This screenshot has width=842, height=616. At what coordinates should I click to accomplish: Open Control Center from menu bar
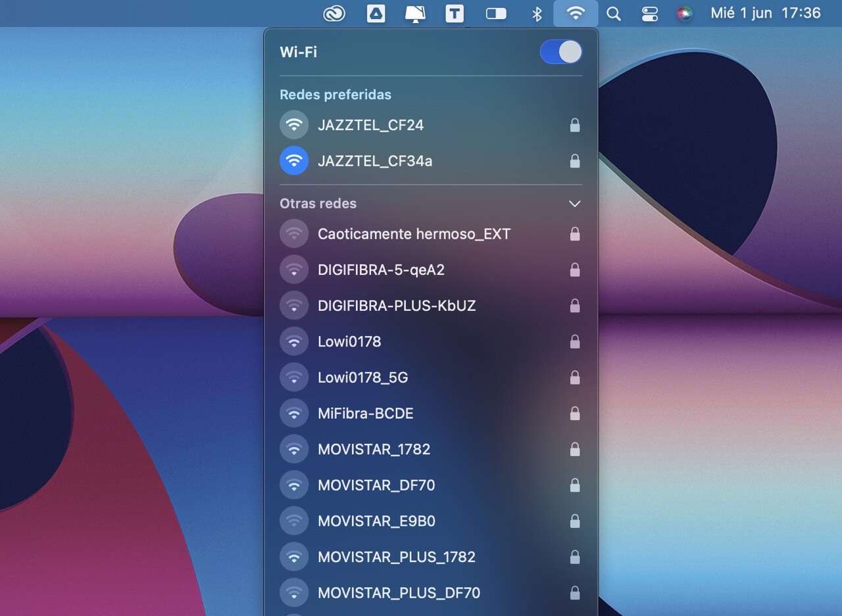(x=649, y=13)
